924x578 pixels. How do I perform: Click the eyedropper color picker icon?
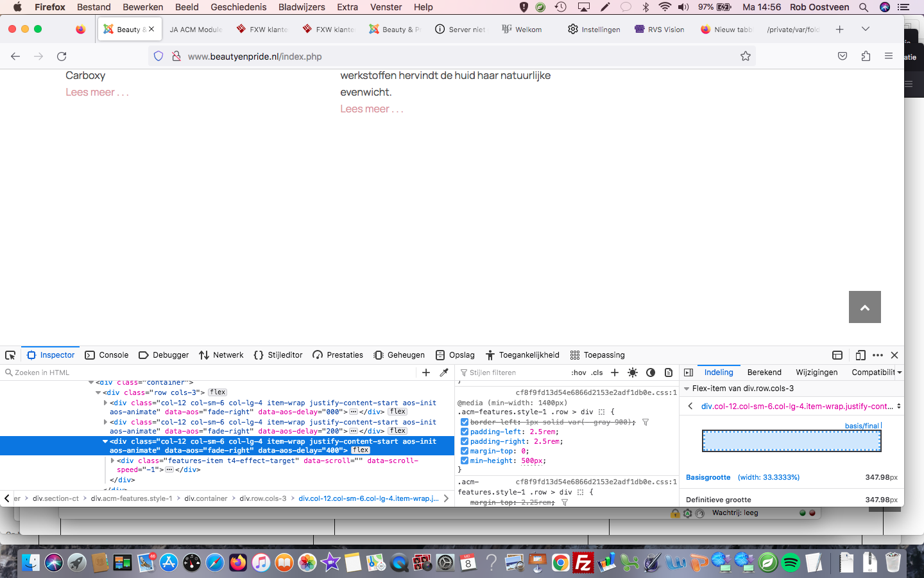coord(444,372)
